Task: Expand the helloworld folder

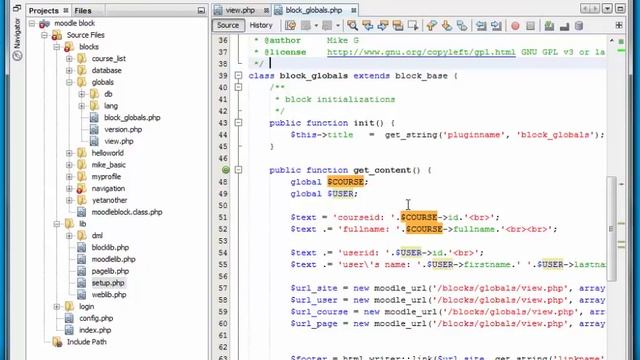Action: [69, 153]
